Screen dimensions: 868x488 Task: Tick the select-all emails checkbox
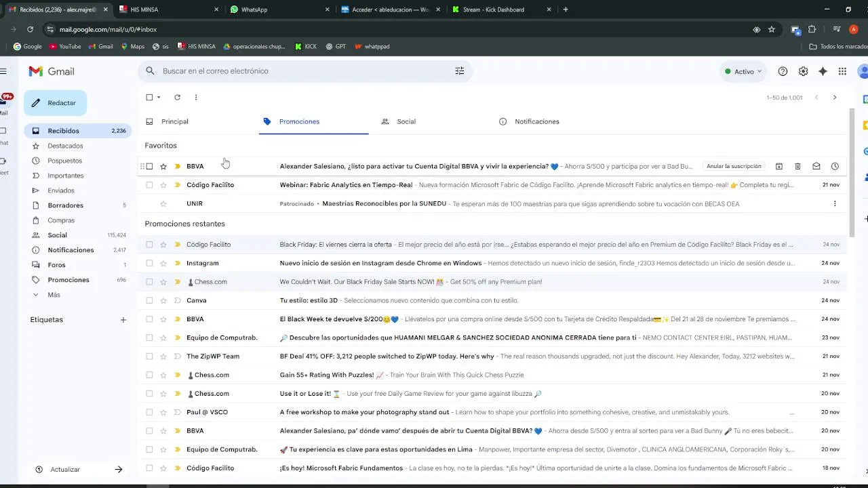[x=149, y=98]
